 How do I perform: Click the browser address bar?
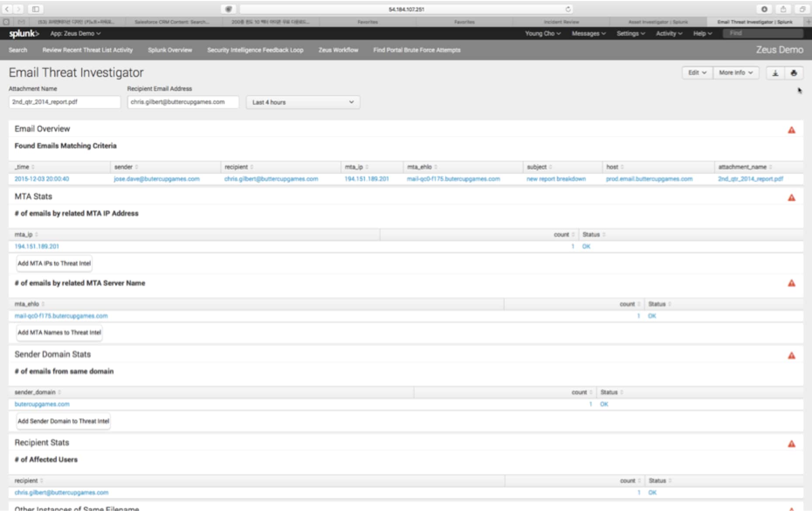click(x=406, y=9)
